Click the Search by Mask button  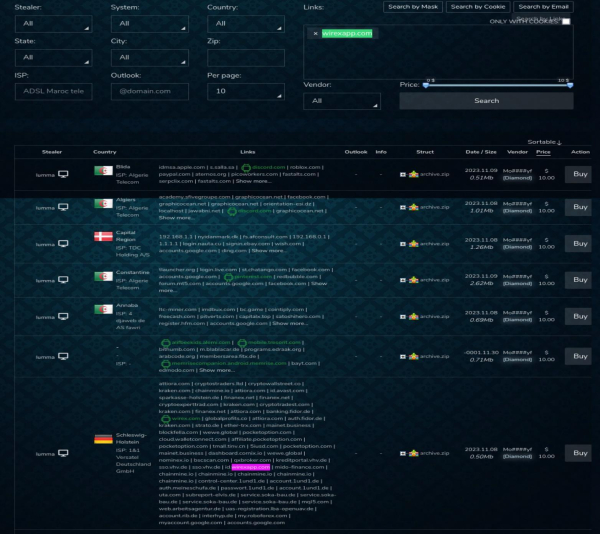[x=413, y=7]
